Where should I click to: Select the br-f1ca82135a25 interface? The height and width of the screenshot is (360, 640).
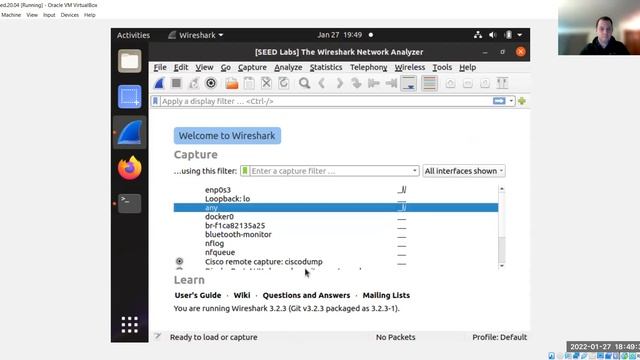tap(336, 226)
